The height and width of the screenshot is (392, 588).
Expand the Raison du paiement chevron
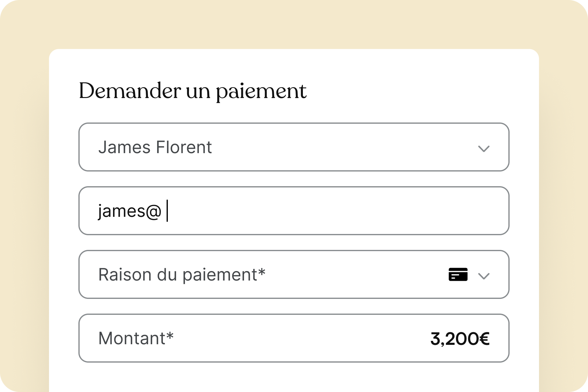pyautogui.click(x=484, y=276)
